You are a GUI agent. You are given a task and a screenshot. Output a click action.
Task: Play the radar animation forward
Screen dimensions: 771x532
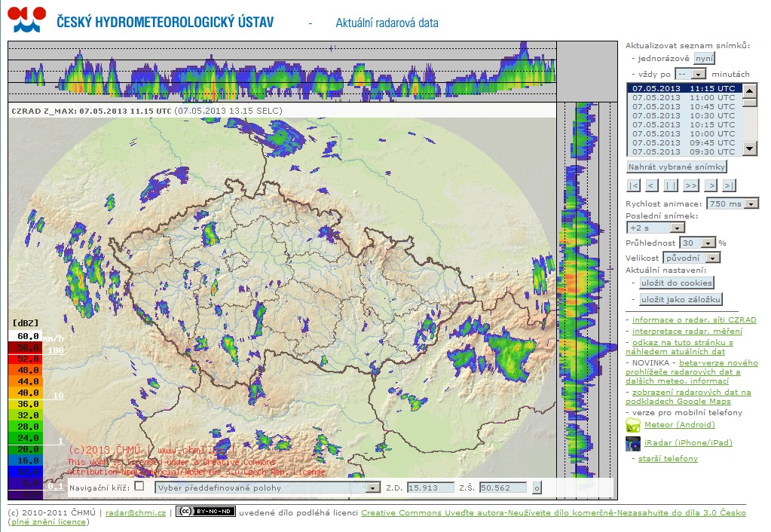coord(691,185)
